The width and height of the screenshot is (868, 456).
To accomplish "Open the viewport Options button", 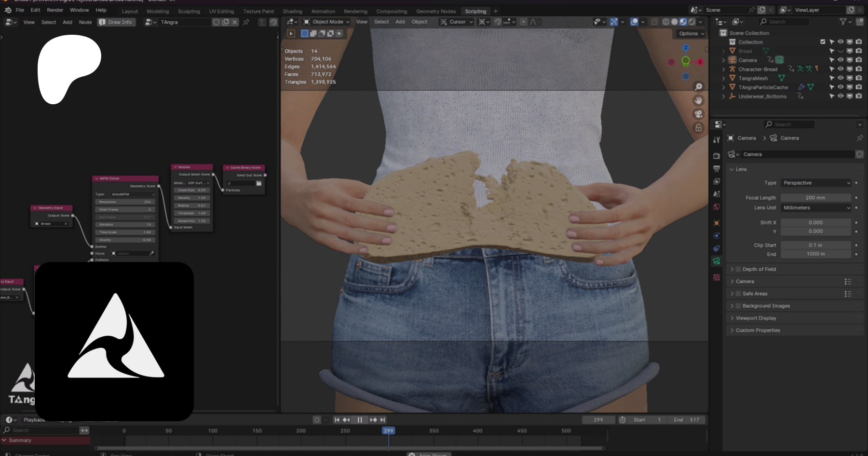I will pos(691,34).
